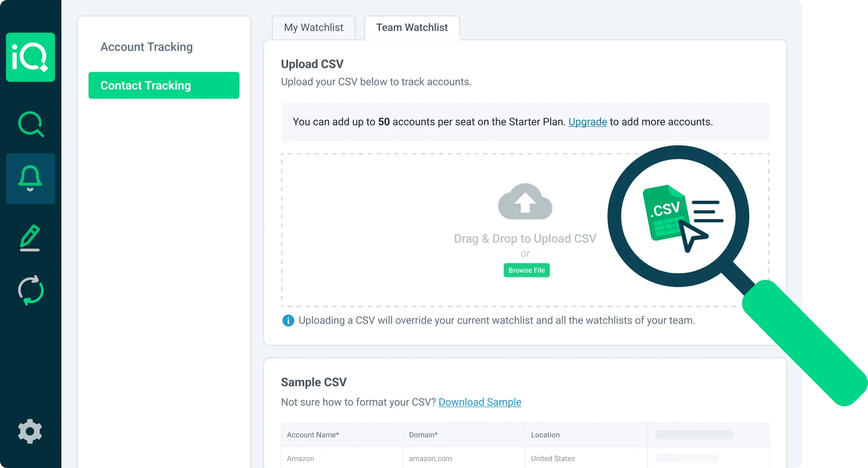Click the cloud upload icon

coord(525,202)
